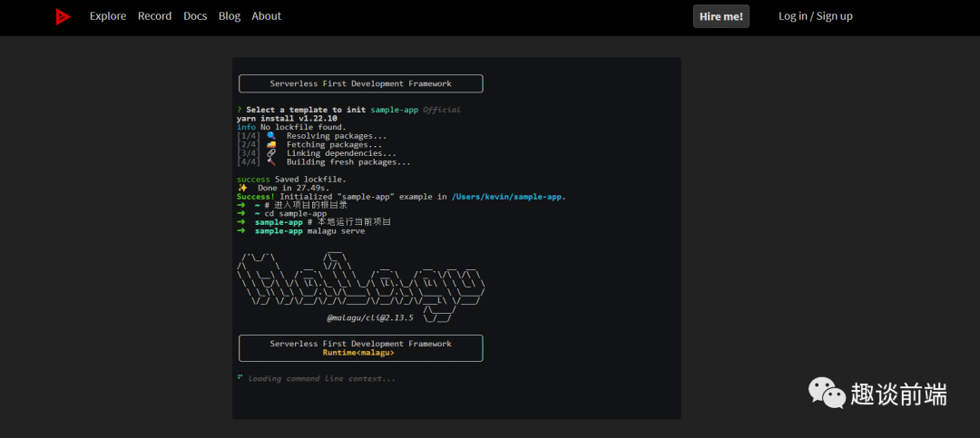Click the terminal recording player
Screen dimensions: 980x438
point(456,238)
